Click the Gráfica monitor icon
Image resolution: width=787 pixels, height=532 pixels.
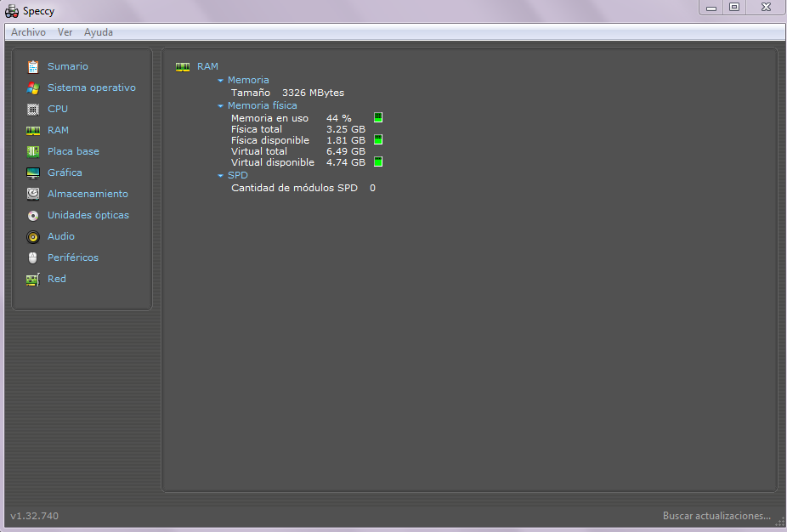33,173
